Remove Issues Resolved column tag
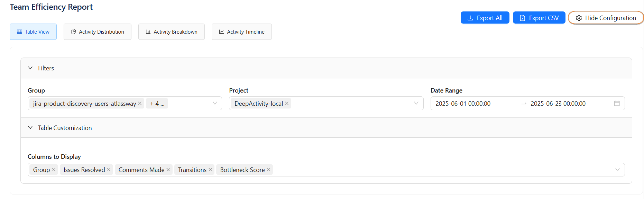Image resolution: width=644 pixels, height=199 pixels. click(109, 170)
